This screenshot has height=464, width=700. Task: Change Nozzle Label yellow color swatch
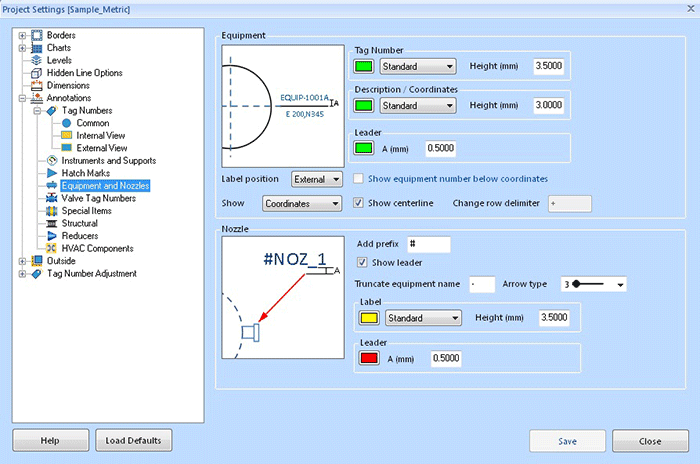[369, 318]
